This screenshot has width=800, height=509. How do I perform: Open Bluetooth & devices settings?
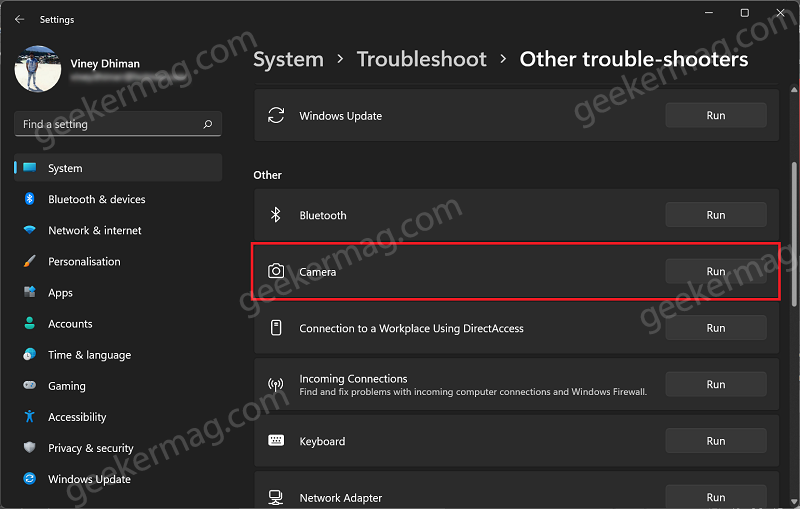pos(118,199)
